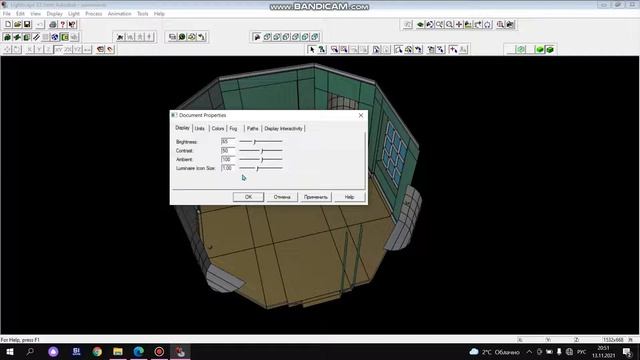
Task: Click the Ambient value field
Action: (x=228, y=160)
